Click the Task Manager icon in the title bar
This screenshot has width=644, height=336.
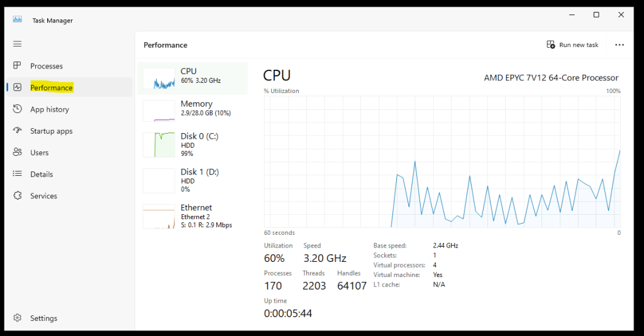(17, 19)
